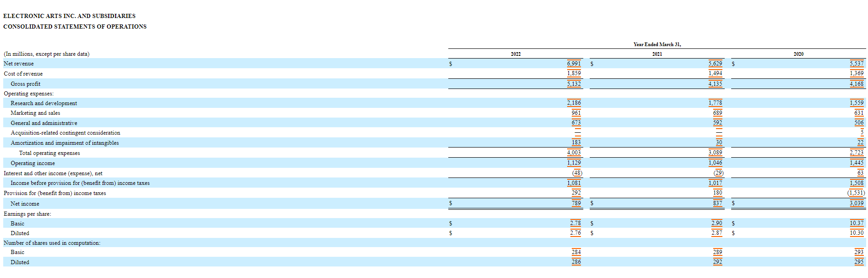
Task: Select 2022 Total operating expenses 4,003
Action: click(574, 153)
